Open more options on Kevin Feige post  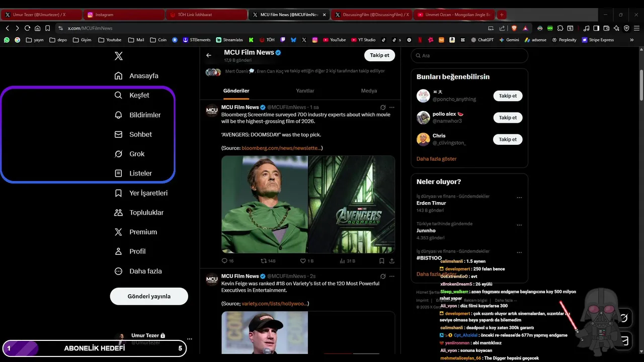pyautogui.click(x=392, y=276)
